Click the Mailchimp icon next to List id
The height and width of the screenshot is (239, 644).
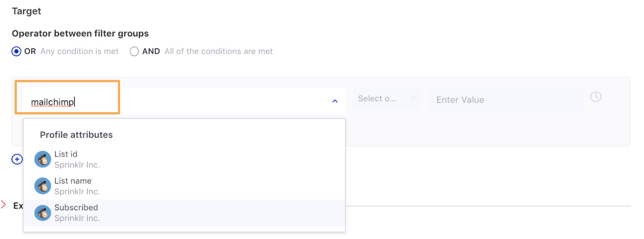pos(43,159)
